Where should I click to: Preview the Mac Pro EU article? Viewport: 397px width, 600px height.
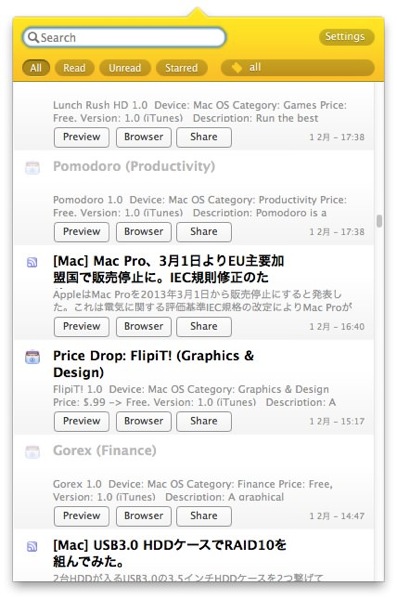82,326
